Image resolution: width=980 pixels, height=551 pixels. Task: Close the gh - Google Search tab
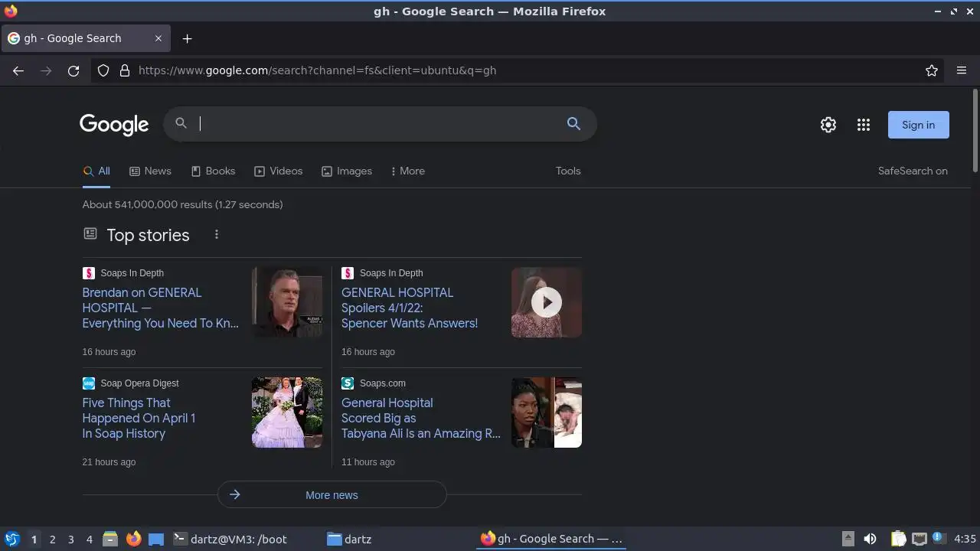[158, 38]
